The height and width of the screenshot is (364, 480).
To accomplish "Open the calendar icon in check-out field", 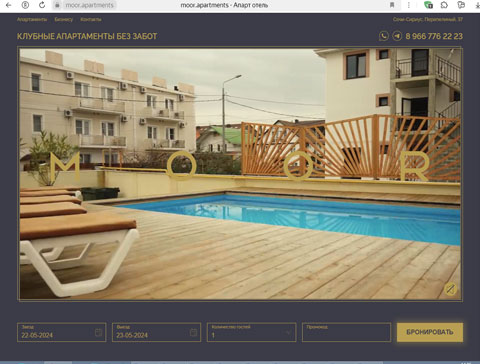I will [x=193, y=332].
